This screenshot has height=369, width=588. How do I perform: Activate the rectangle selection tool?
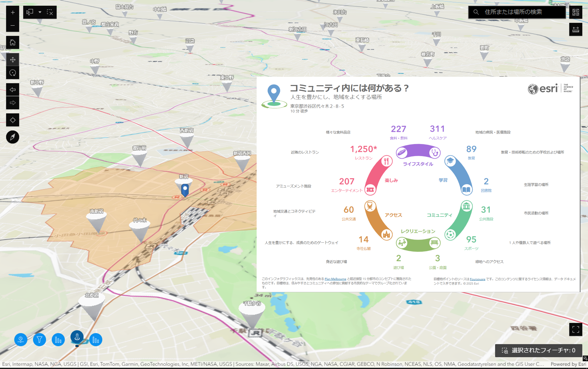click(x=29, y=12)
